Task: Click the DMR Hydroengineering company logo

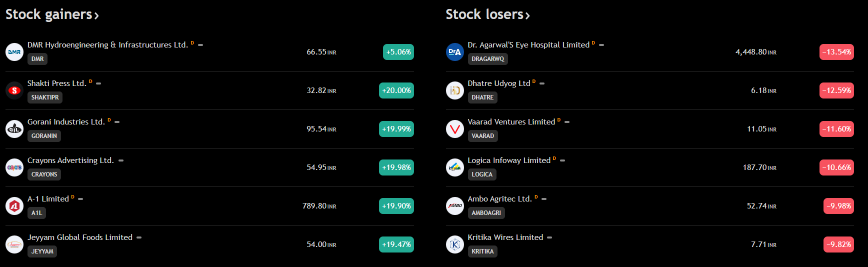Action: (14, 52)
